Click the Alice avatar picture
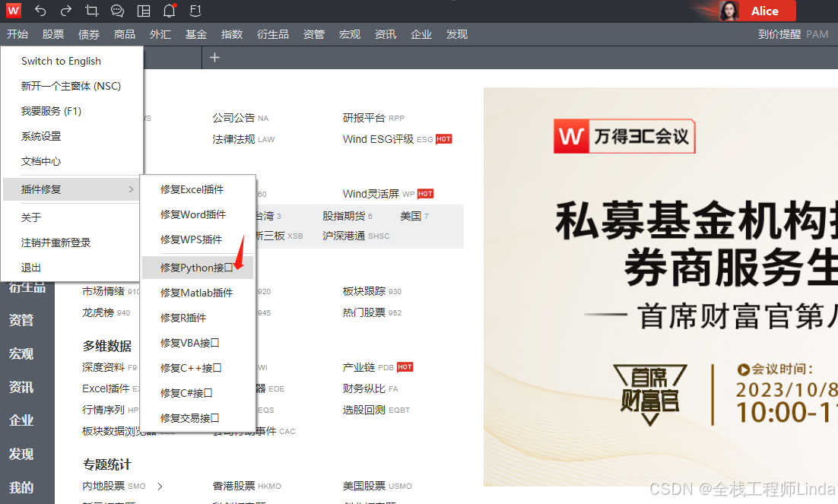Image resolution: width=838 pixels, height=504 pixels. pos(728,11)
